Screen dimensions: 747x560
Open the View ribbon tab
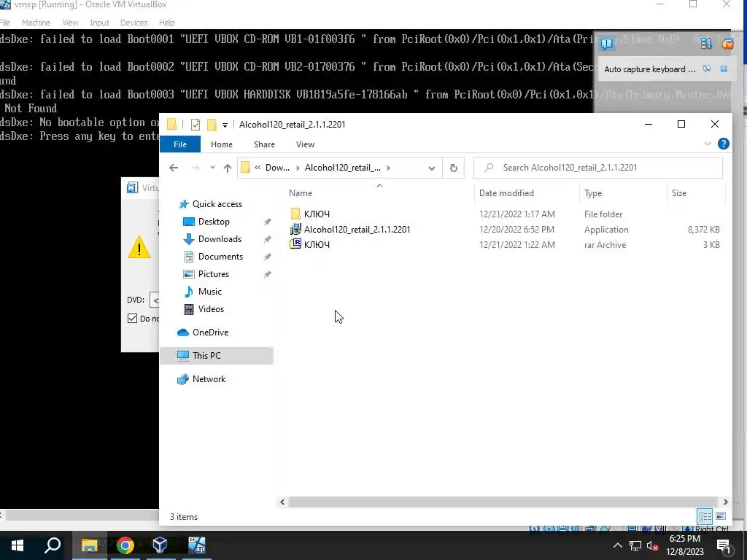[x=305, y=144]
